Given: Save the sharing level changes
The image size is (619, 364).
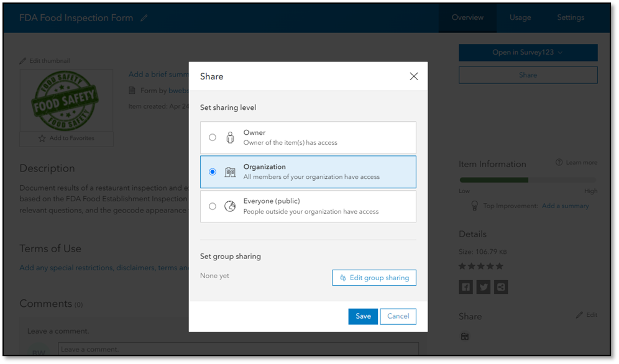Looking at the screenshot, I should tap(363, 316).
